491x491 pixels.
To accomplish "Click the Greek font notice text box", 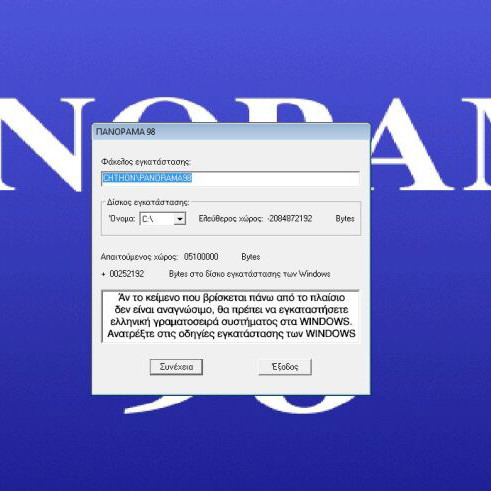I will tap(230, 316).
